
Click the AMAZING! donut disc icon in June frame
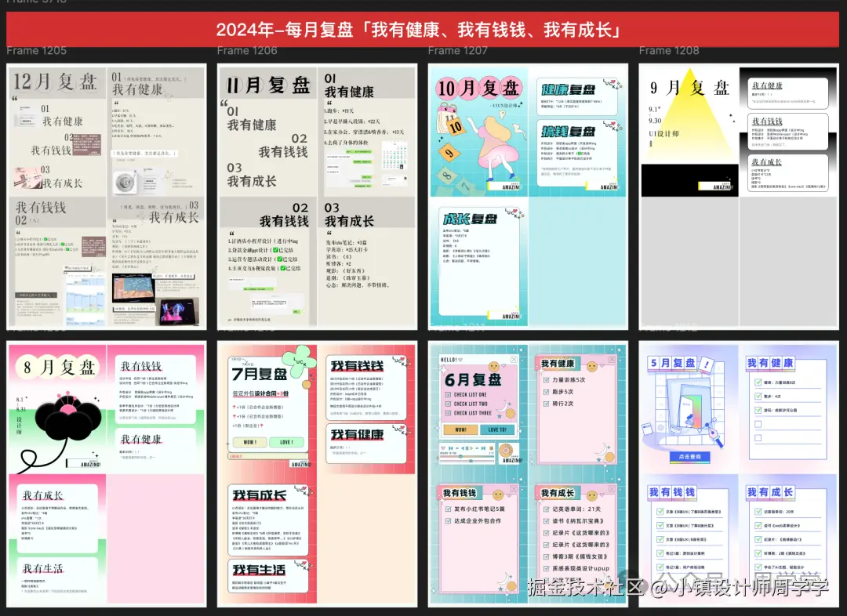coord(507,449)
